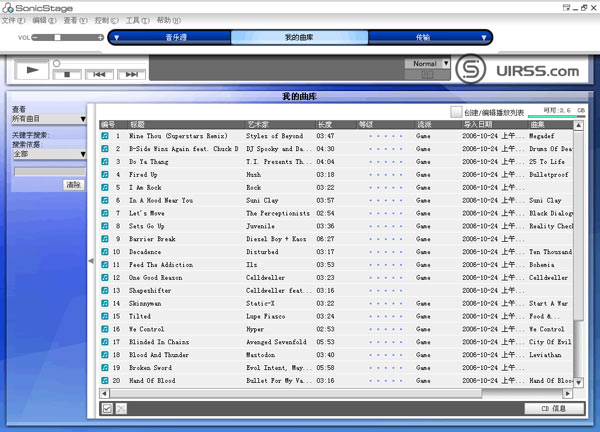Sort by the 等级 rating column header

click(386, 124)
